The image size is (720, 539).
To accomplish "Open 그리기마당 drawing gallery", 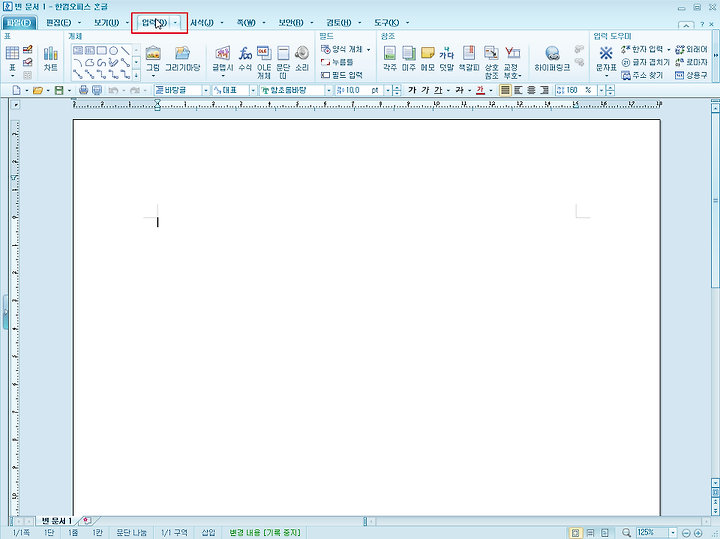I will (182, 58).
